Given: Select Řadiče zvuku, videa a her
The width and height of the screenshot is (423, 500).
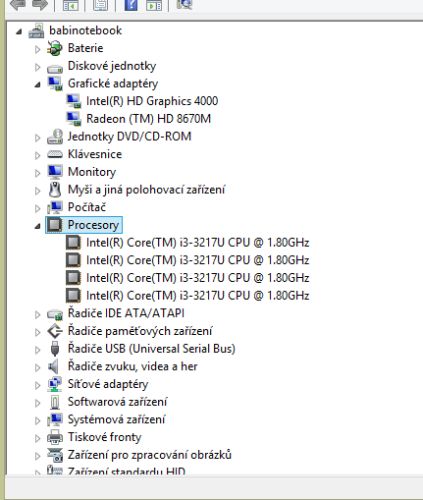Looking at the screenshot, I should [x=133, y=366].
